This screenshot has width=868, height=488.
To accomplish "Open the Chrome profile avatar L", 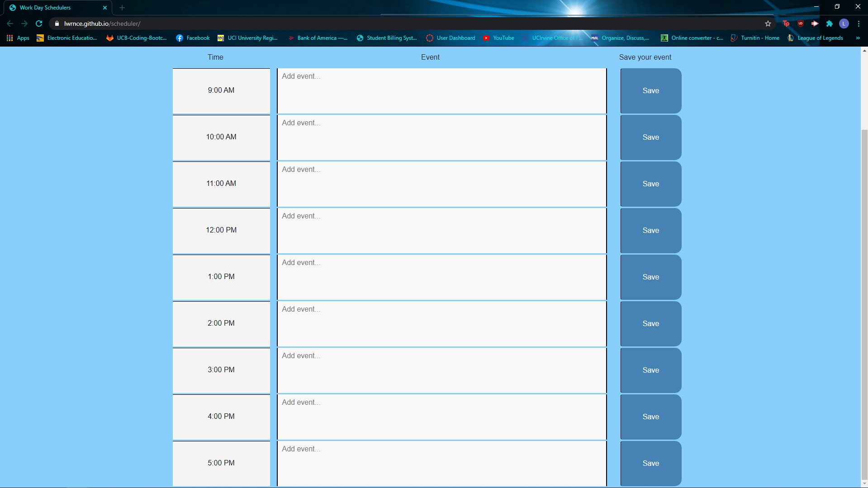I will pyautogui.click(x=844, y=24).
